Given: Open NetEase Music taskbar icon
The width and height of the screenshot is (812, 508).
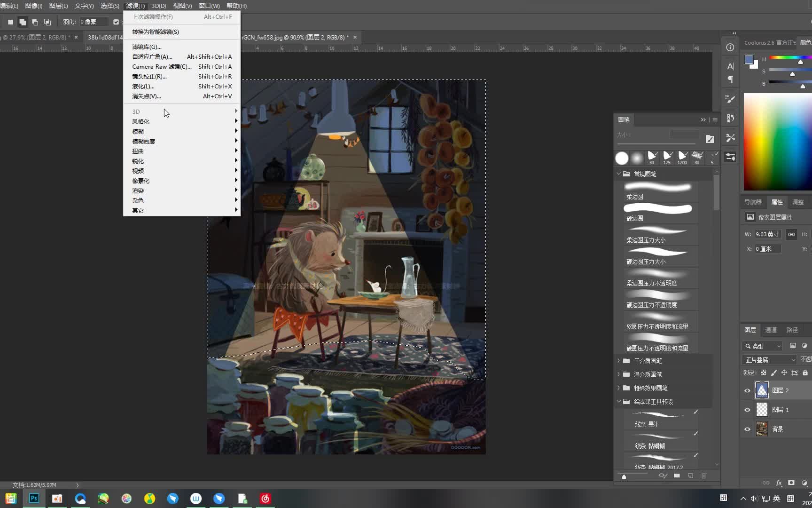Looking at the screenshot, I should [x=265, y=498].
